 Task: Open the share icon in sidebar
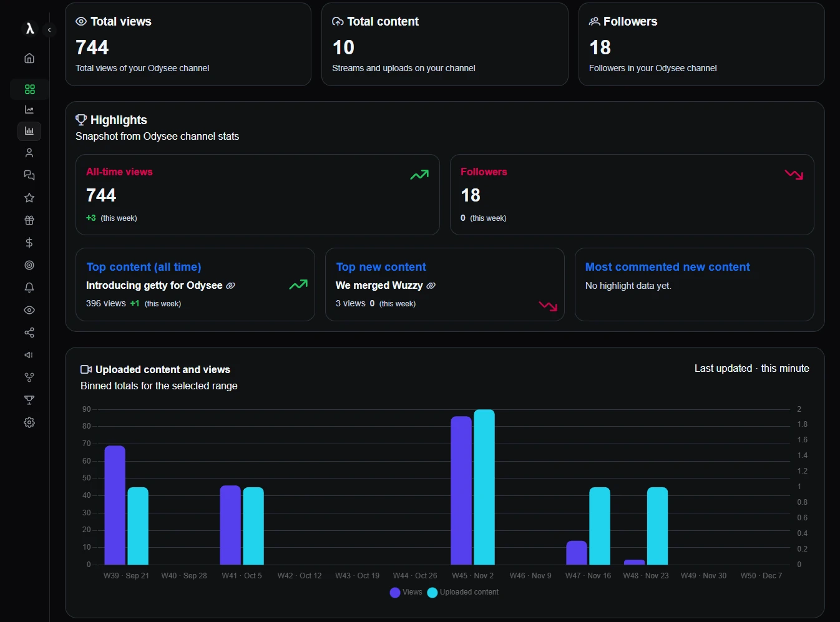[x=29, y=333]
